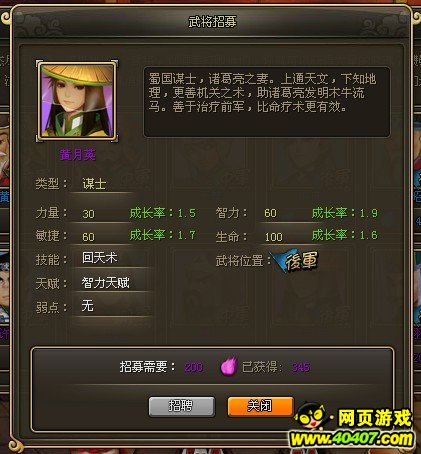Click the orange 关闭 close button
Image resolution: width=421 pixels, height=454 pixels.
[x=260, y=406]
